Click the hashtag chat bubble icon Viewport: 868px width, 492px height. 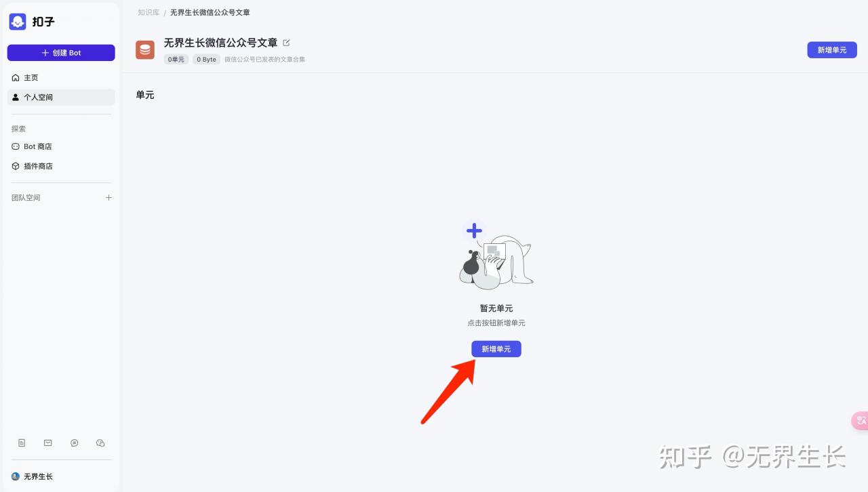click(75, 443)
